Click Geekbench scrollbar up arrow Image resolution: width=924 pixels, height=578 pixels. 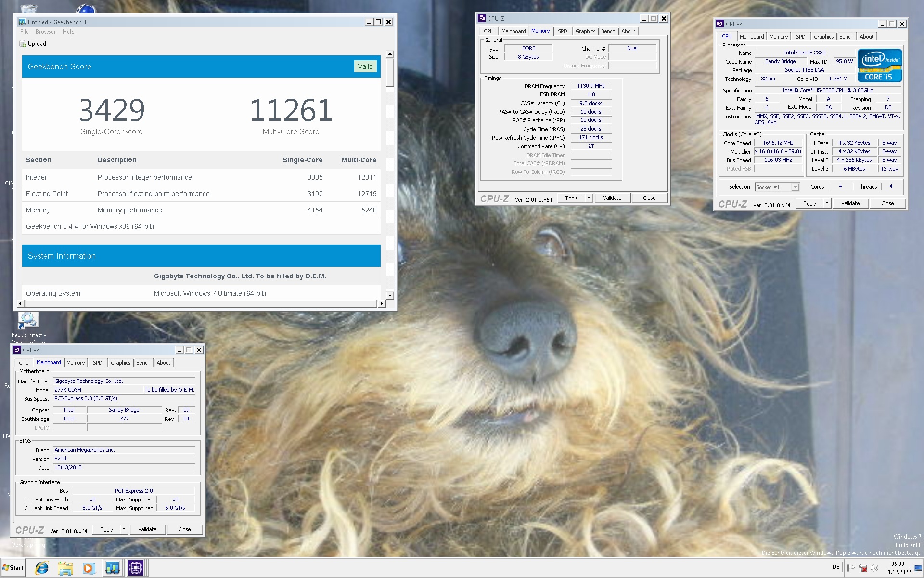pyautogui.click(x=390, y=54)
